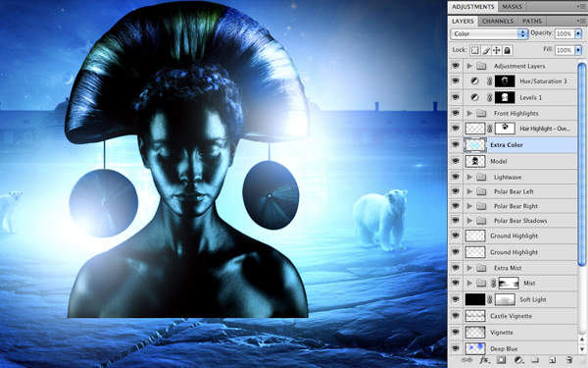588x368 pixels.
Task: Hide the Deep Blue layer
Action: coord(456,348)
